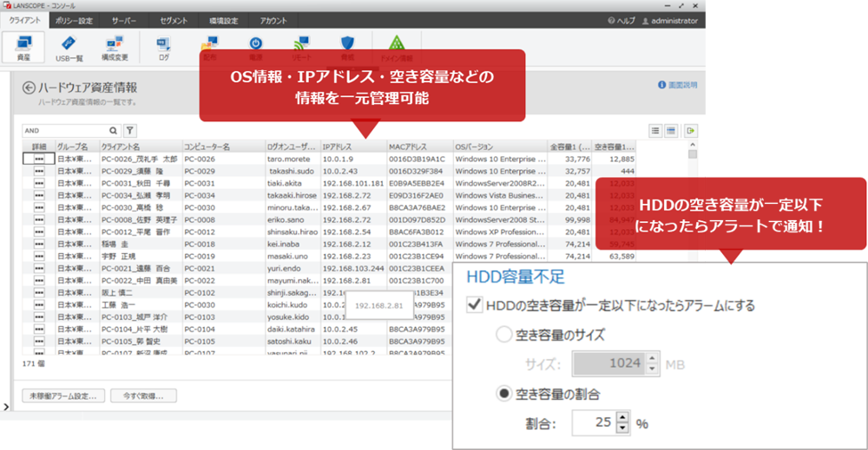Select the Windows Vista Busines... OS cell

coord(499,196)
